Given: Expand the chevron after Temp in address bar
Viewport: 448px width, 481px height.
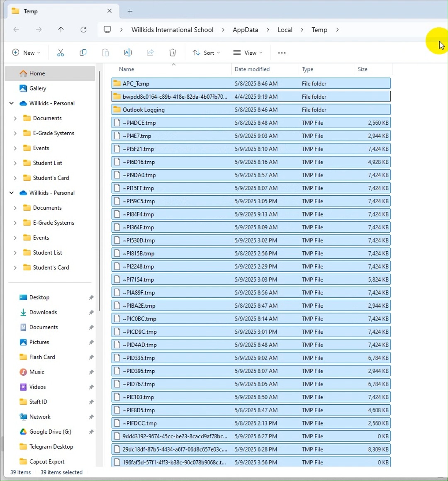Looking at the screenshot, I should tap(337, 30).
